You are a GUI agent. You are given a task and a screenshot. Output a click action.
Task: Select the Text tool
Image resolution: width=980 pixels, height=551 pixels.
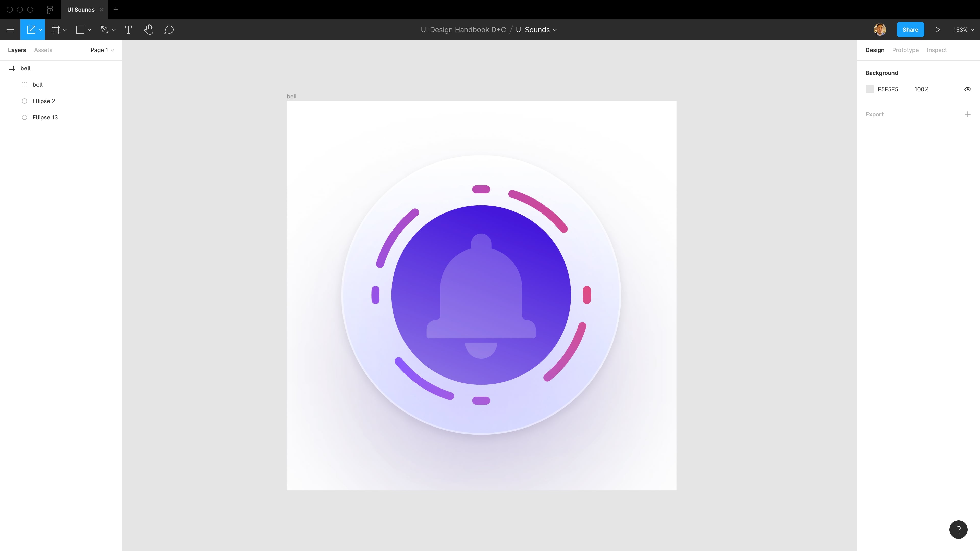128,29
